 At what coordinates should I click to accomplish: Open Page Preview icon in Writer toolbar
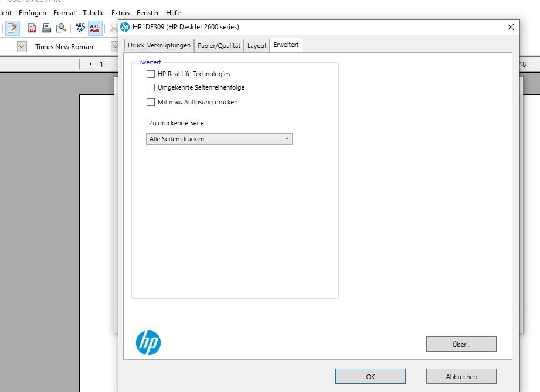tap(61, 28)
